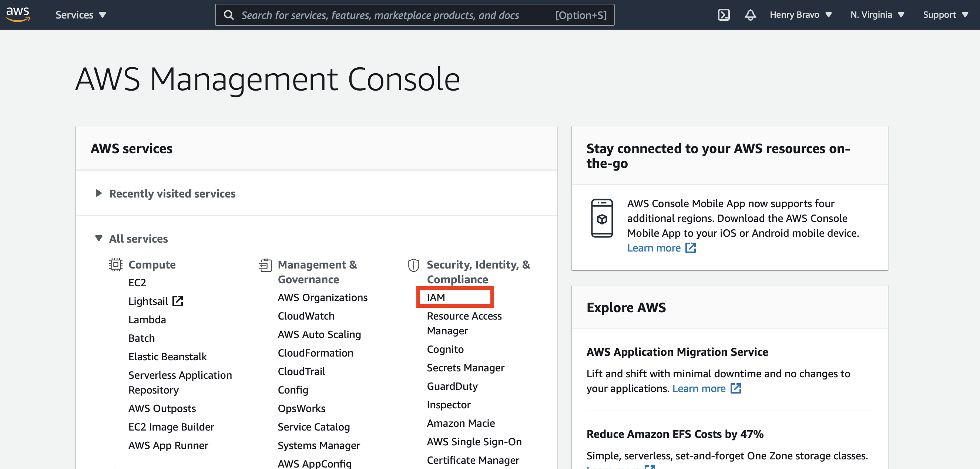Click the mobile phone app icon
This screenshot has height=469, width=980.
point(601,218)
